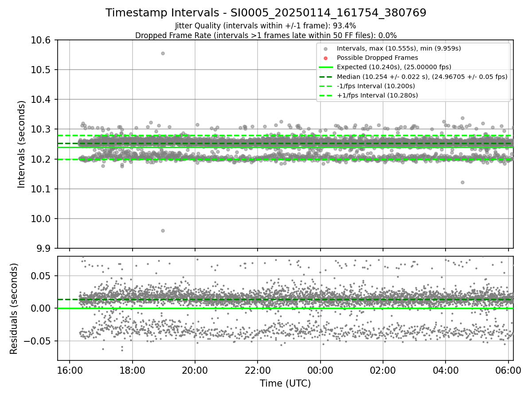This screenshot has width=532, height=399.
Task: Click the 'Jitter Quality' subtitle line
Action: (266, 26)
